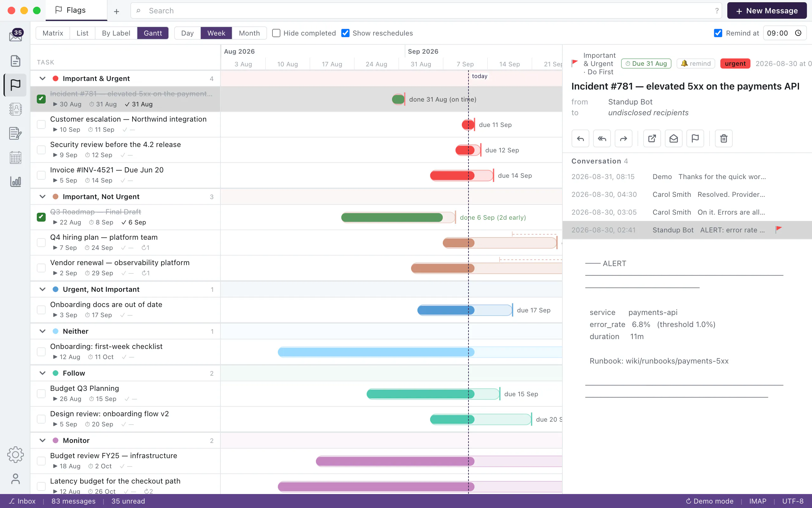
Task: Collapse the Important, Not Urgent group
Action: [42, 197]
